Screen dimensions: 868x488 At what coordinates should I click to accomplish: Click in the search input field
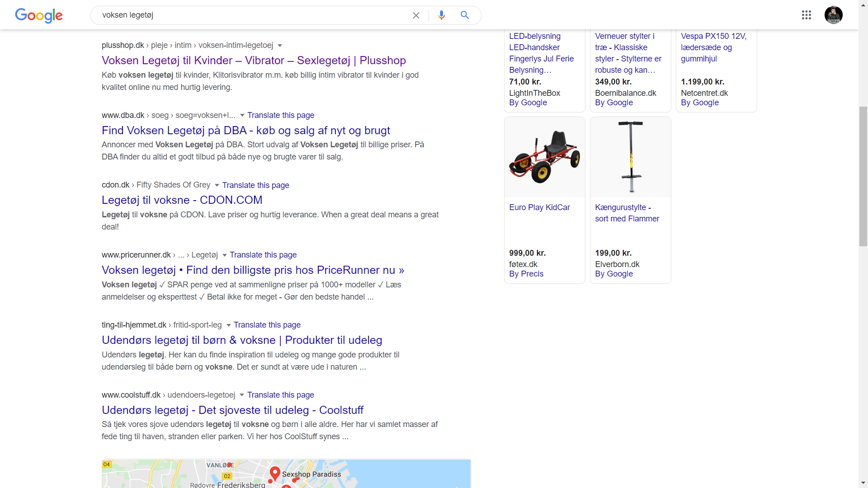pos(253,15)
